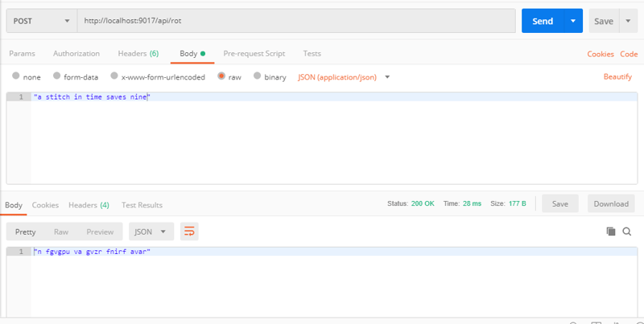Click into the request body editor text

pos(92,97)
